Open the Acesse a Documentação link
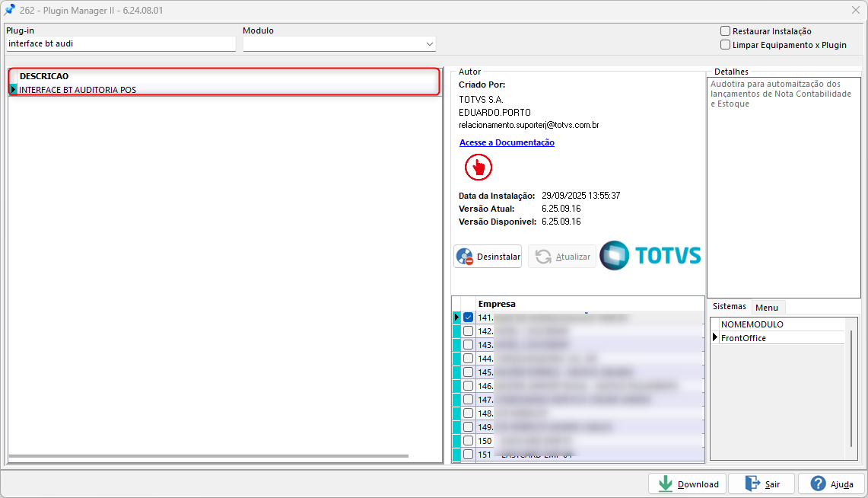The width and height of the screenshot is (868, 498). [x=507, y=142]
